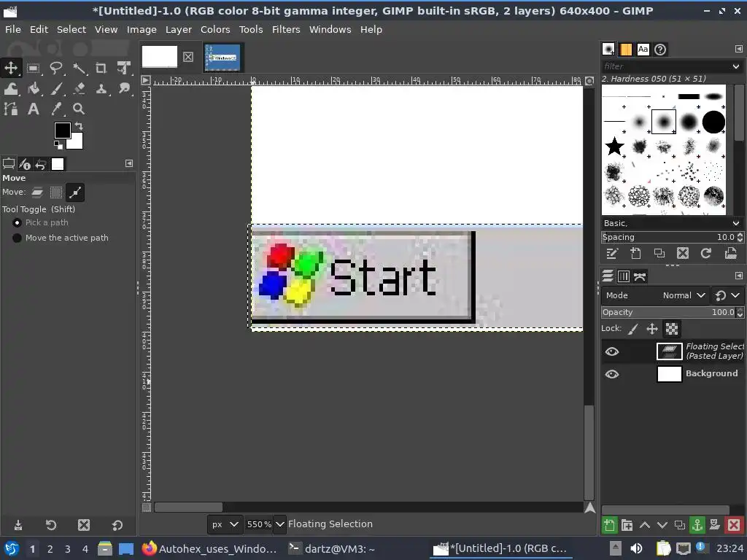747x560 pixels.
Task: Select the Smudge tool
Action: click(x=124, y=89)
